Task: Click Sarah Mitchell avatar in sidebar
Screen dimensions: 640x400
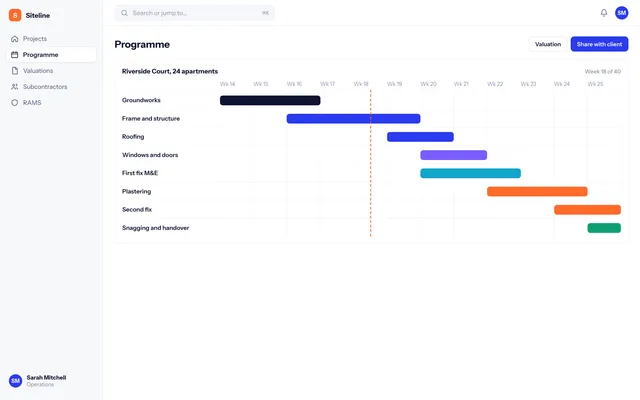Action: pos(16,381)
